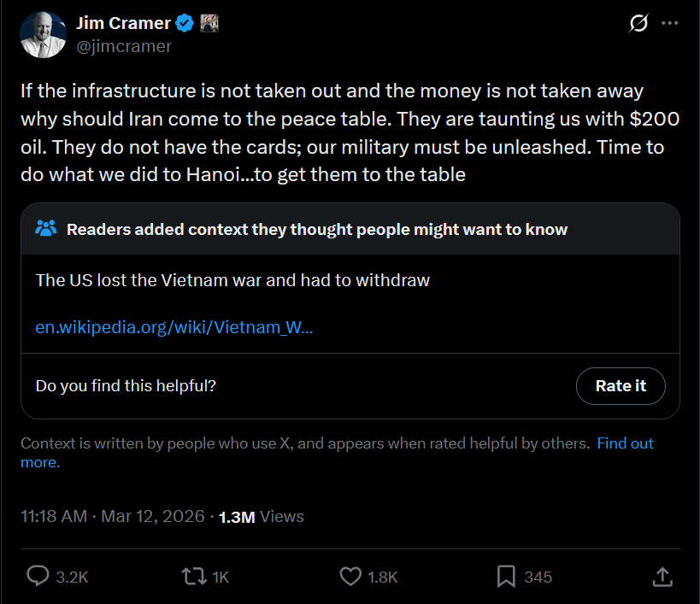Screen dimensions: 700x604
Task: Reply to Jim Cramer's post
Action: point(38,577)
